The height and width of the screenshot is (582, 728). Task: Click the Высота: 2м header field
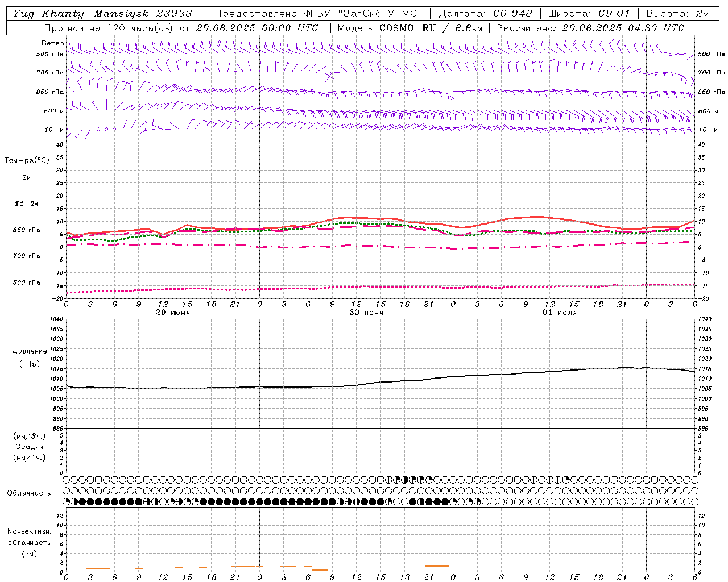(677, 14)
